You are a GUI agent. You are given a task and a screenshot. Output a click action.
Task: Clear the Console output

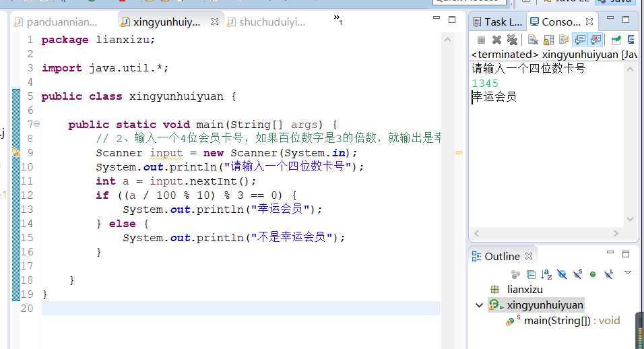(x=533, y=40)
